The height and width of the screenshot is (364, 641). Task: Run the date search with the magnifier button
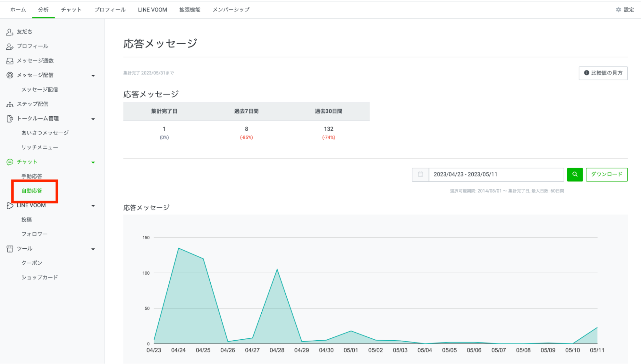click(575, 174)
